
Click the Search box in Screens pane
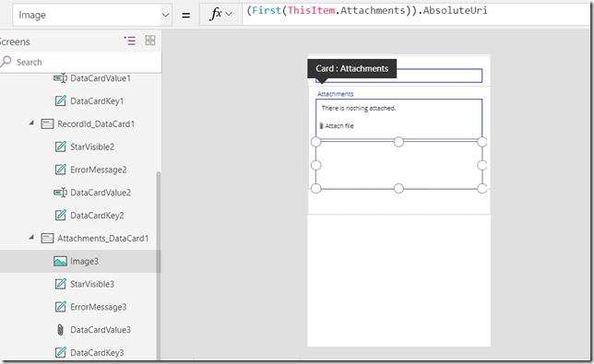point(80,62)
